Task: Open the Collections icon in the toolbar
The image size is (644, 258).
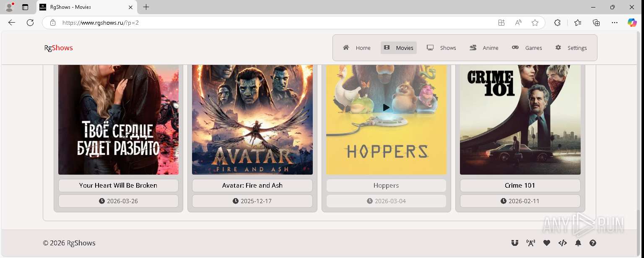Action: coord(596,23)
